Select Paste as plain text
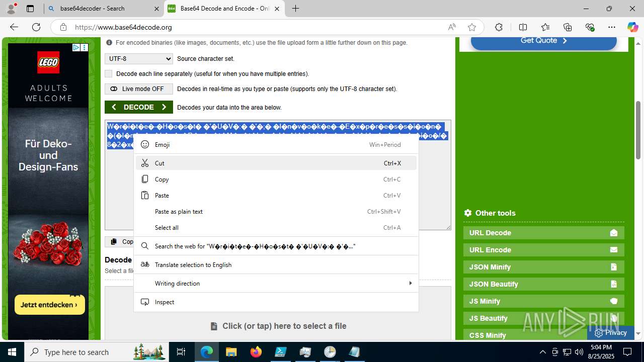This screenshot has width=644, height=362. click(x=276, y=211)
